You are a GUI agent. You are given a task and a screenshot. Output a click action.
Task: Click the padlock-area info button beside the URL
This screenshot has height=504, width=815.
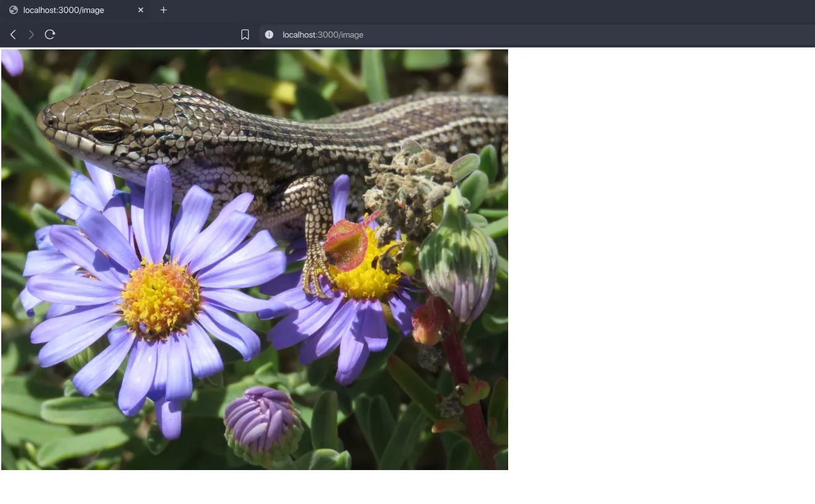pyautogui.click(x=269, y=35)
